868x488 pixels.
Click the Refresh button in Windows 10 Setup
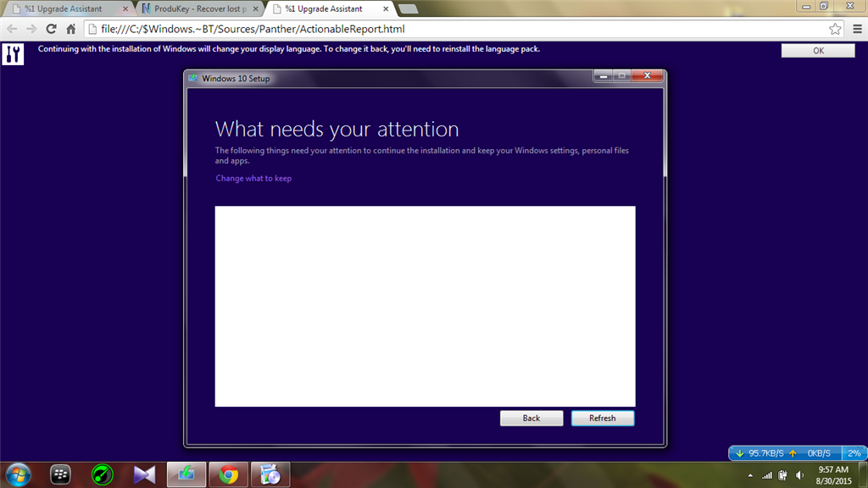(x=603, y=419)
